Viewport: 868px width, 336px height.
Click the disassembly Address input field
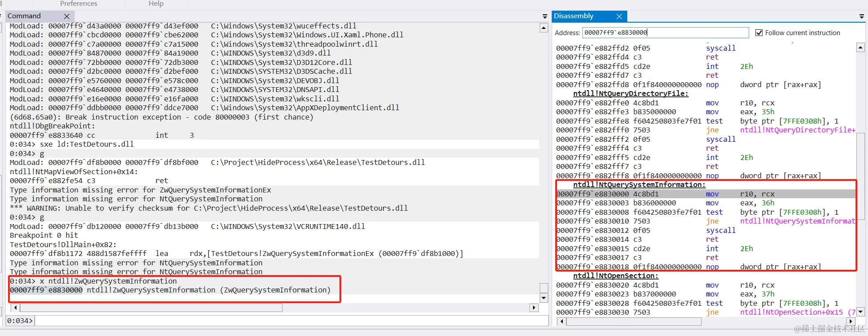(x=666, y=32)
